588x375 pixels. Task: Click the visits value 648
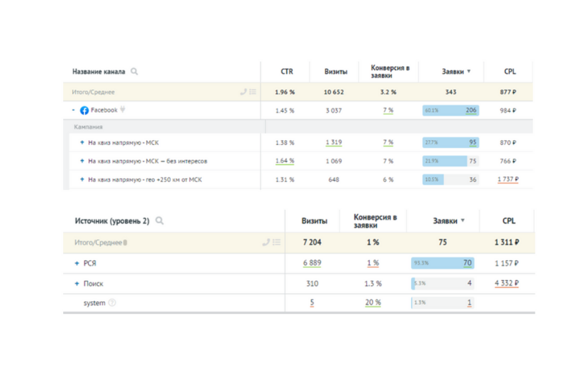pos(334,180)
